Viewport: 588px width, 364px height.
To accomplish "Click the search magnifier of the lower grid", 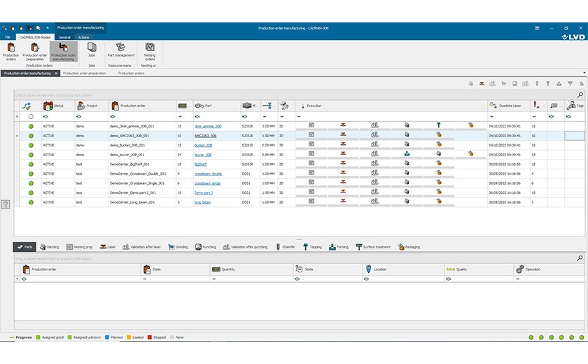I will click(x=580, y=258).
